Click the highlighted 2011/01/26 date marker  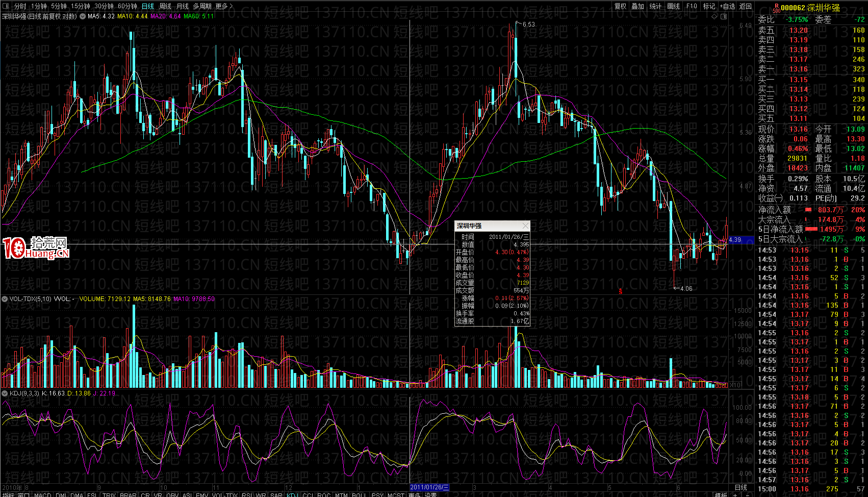(x=429, y=487)
